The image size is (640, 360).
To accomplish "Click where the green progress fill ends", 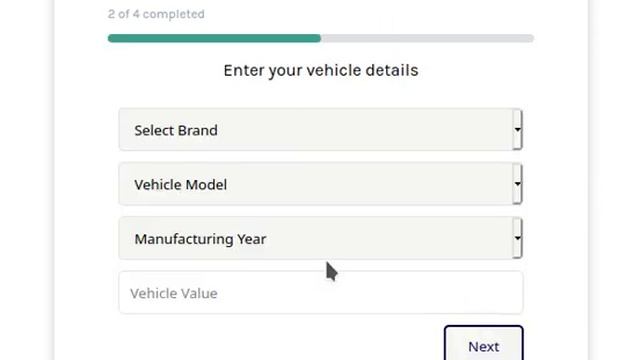I will click(x=320, y=38).
